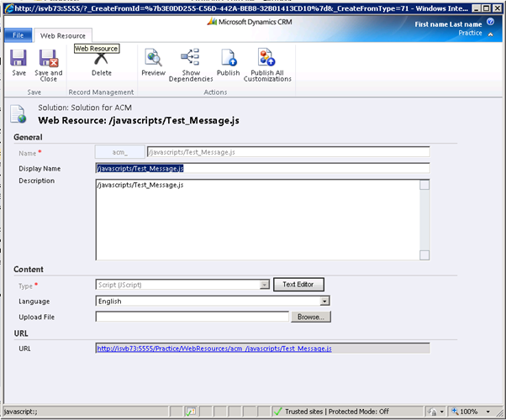Image resolution: width=506 pixels, height=420 pixels.
Task: Open the Language dropdown
Action: point(324,301)
